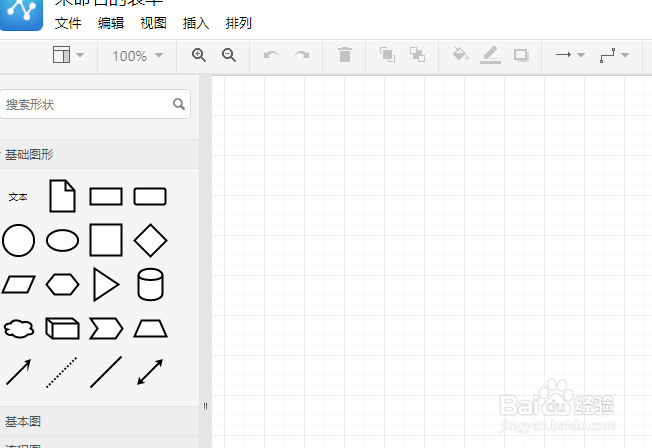
Task: Click the app logo icon
Action: click(21, 14)
